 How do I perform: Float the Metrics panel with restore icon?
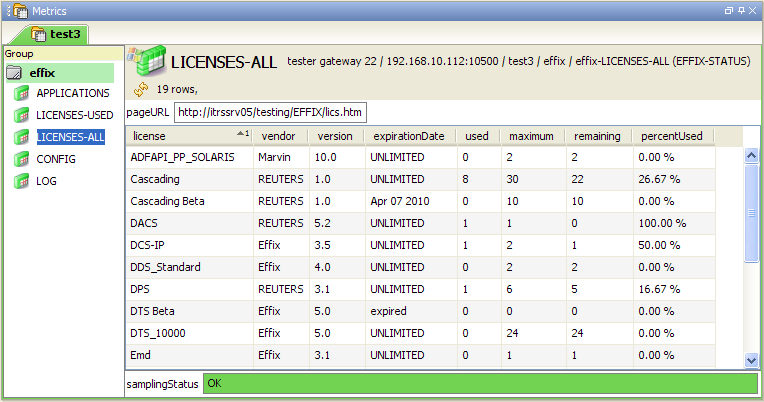727,10
